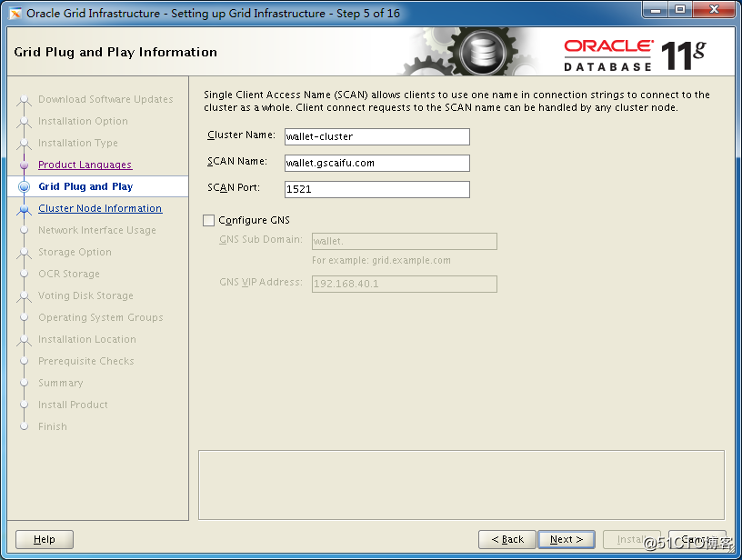Click the 'Grid Plug and Play Information' heading
The width and height of the screenshot is (742, 560).
click(115, 52)
